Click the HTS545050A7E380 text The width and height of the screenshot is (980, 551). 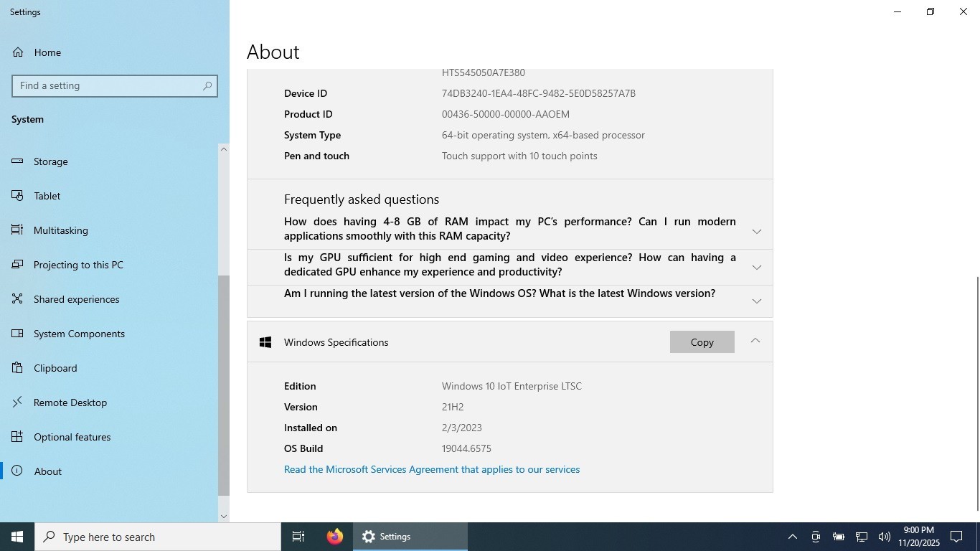484,72
